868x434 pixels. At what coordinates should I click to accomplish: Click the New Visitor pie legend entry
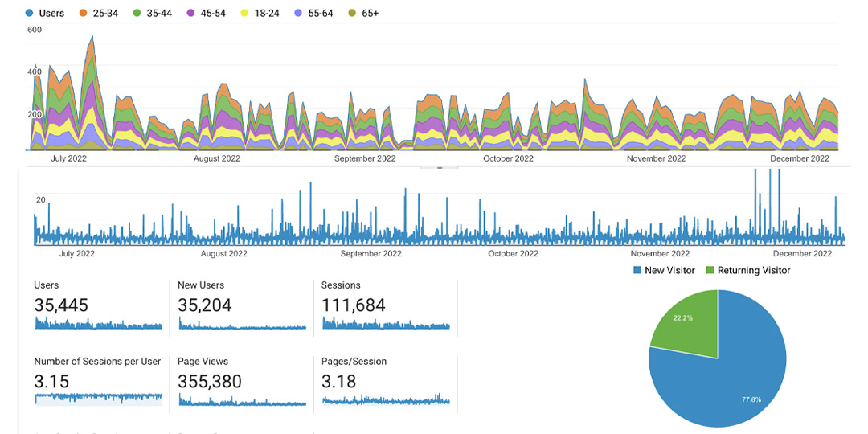click(663, 270)
